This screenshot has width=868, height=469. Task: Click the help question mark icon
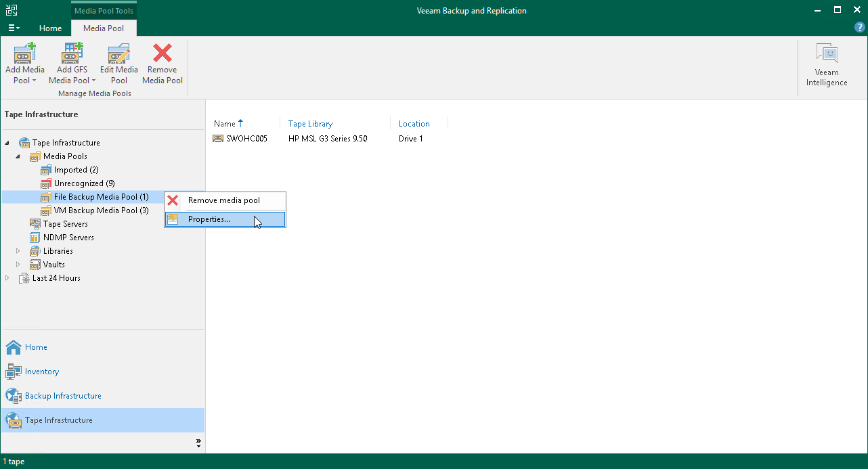coord(859,27)
